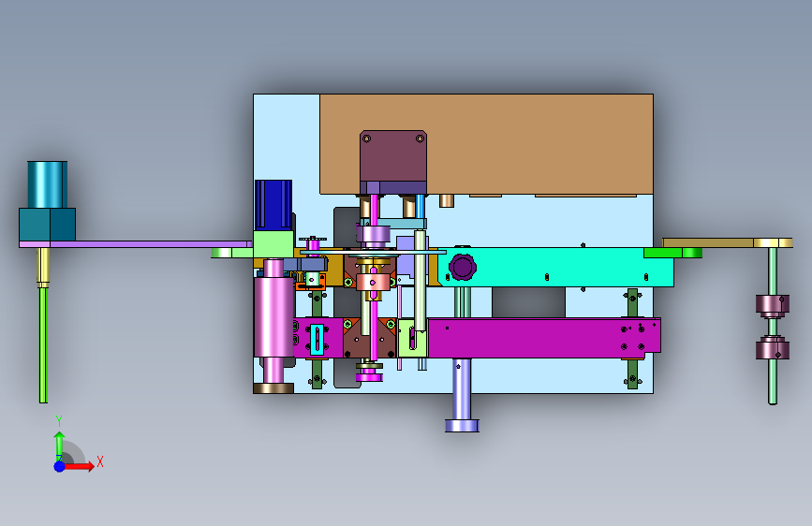Select the lavender post below the base plate
Viewport: 812px width, 526px height.
pos(462,395)
